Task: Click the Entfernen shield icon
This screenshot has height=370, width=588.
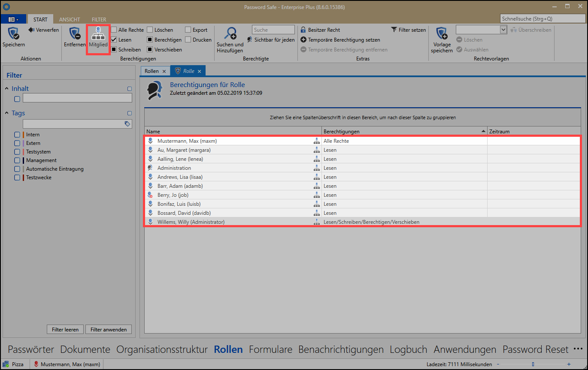Action: (75, 33)
